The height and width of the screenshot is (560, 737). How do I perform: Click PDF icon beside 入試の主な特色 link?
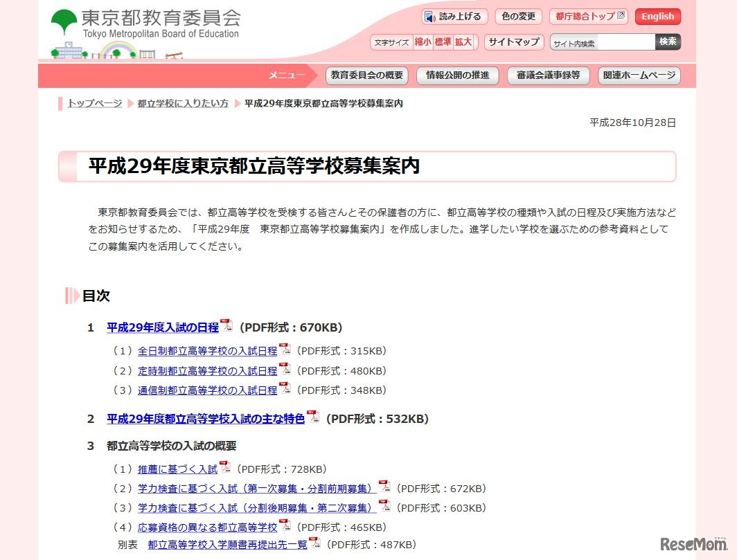(313, 417)
